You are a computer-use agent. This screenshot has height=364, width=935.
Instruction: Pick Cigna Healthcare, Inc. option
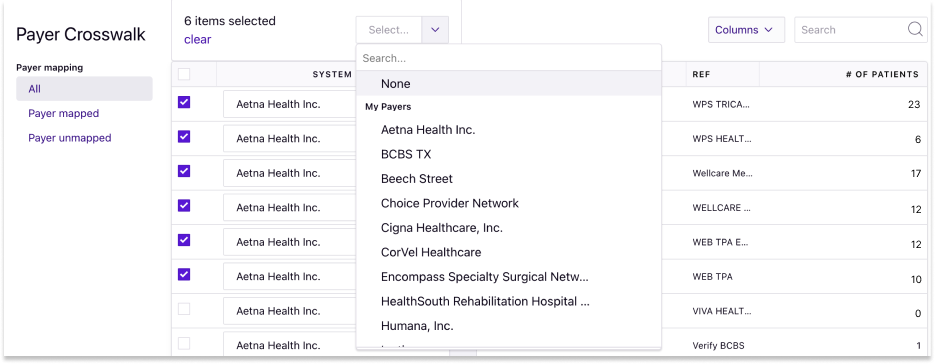pos(509,228)
